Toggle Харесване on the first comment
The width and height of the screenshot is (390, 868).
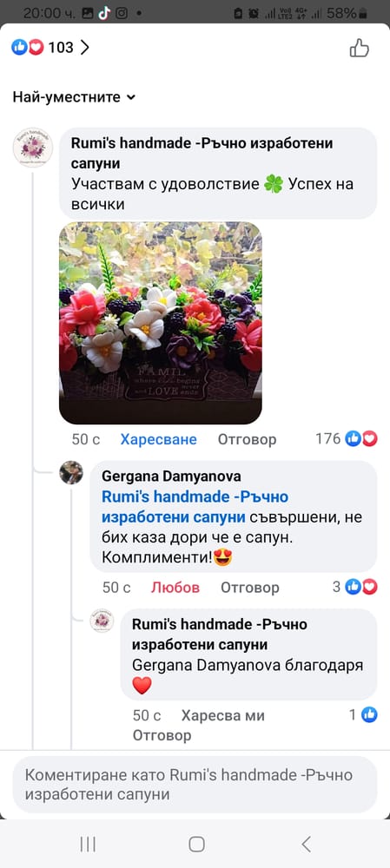click(x=158, y=439)
